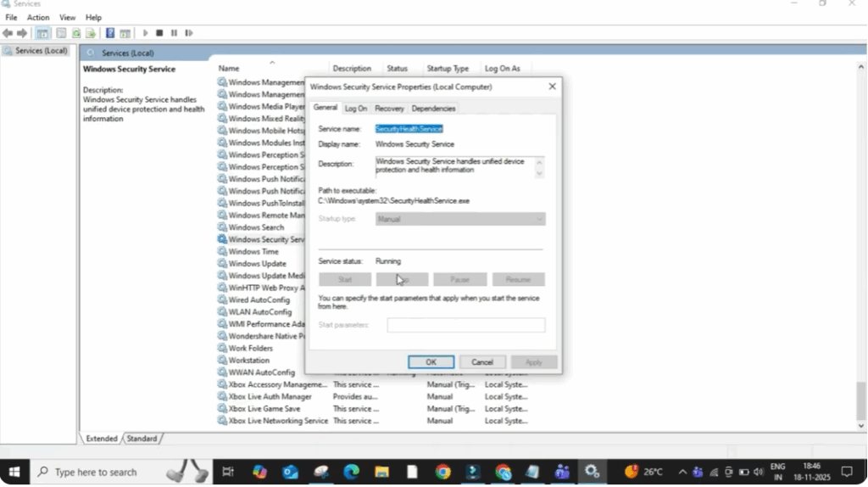
Task: Show hidden system tray icons chevron
Action: (682, 472)
